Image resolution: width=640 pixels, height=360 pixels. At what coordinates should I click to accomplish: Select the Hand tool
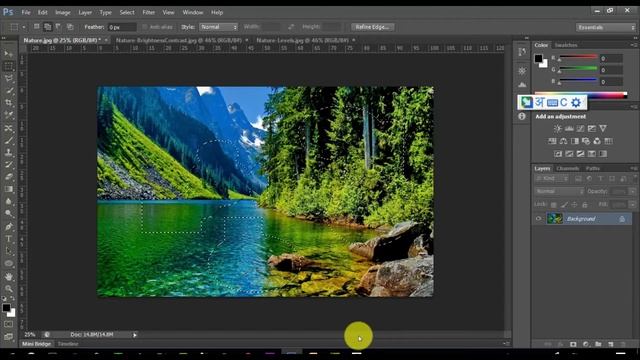click(x=8, y=277)
